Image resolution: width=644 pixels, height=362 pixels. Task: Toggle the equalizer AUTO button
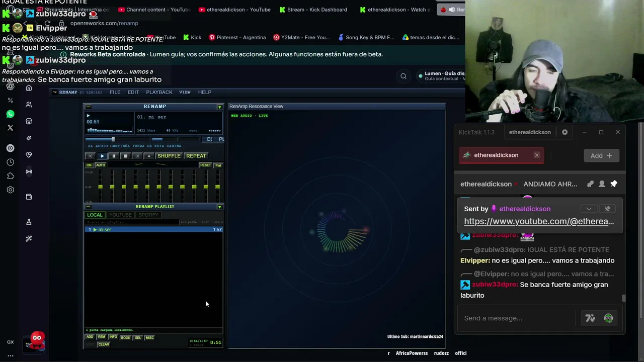(101, 165)
